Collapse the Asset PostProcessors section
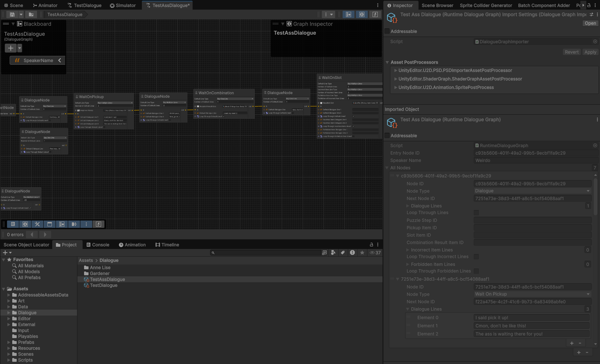This screenshot has height=364, width=600. pos(387,62)
